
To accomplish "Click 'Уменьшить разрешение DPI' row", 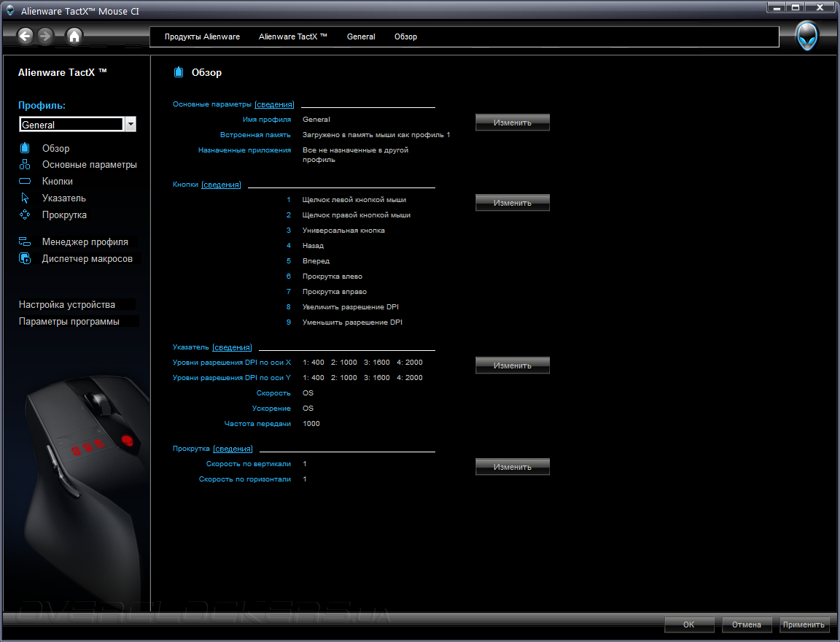I will pos(352,322).
